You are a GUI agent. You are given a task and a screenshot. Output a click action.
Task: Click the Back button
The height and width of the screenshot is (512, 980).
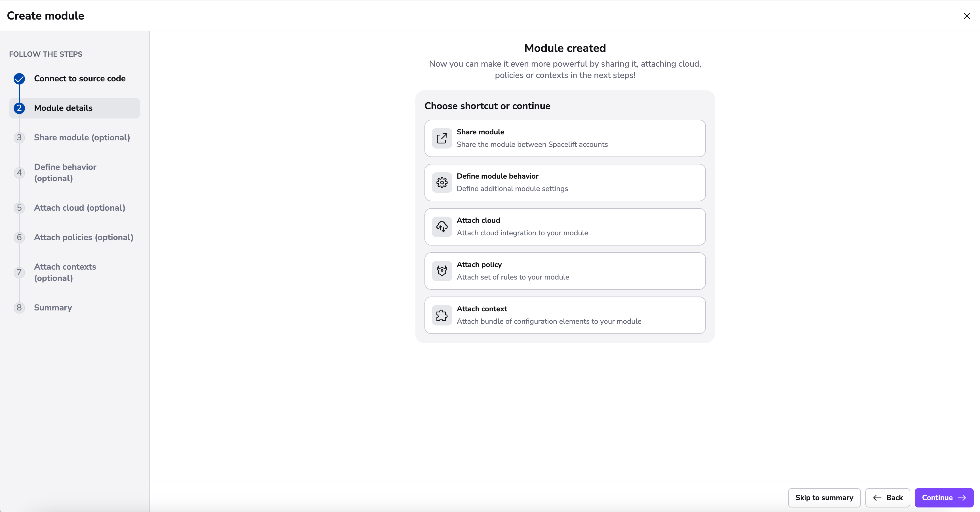(887, 498)
